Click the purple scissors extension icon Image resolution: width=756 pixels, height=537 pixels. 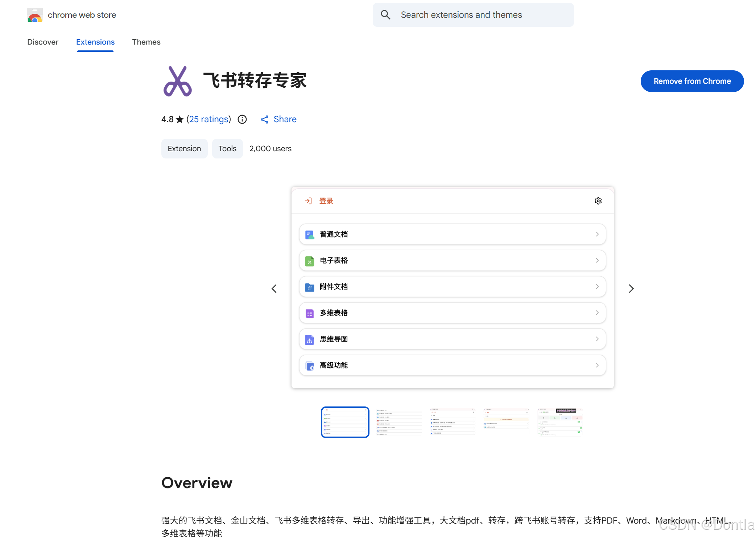tap(177, 81)
